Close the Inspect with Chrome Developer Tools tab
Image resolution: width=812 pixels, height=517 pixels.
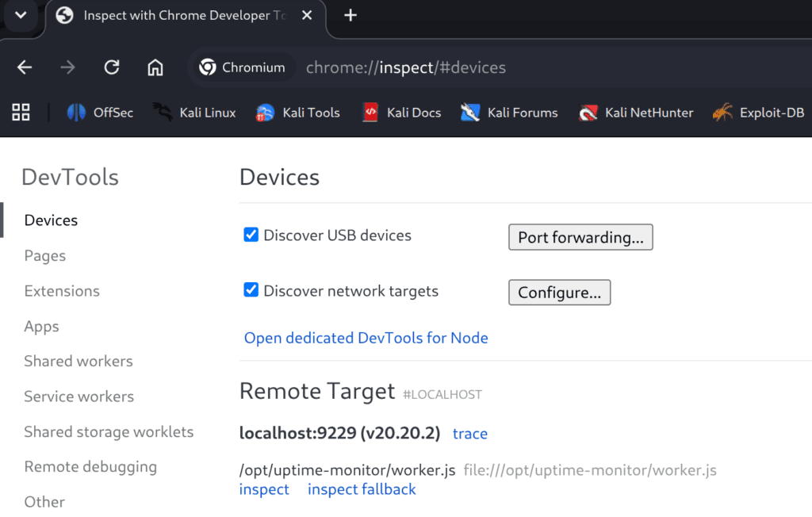point(307,16)
